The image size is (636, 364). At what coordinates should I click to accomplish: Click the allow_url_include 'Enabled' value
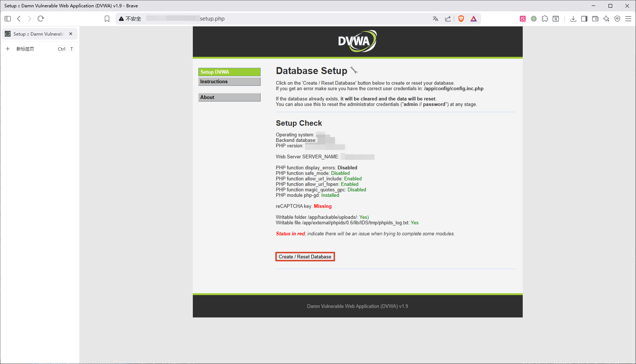point(353,179)
